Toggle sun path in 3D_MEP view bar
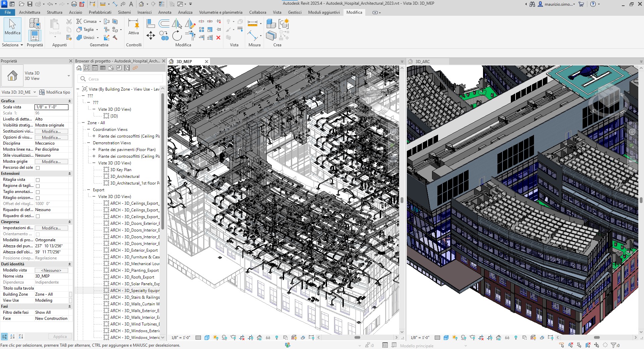This screenshot has height=349, width=644. click(x=216, y=338)
